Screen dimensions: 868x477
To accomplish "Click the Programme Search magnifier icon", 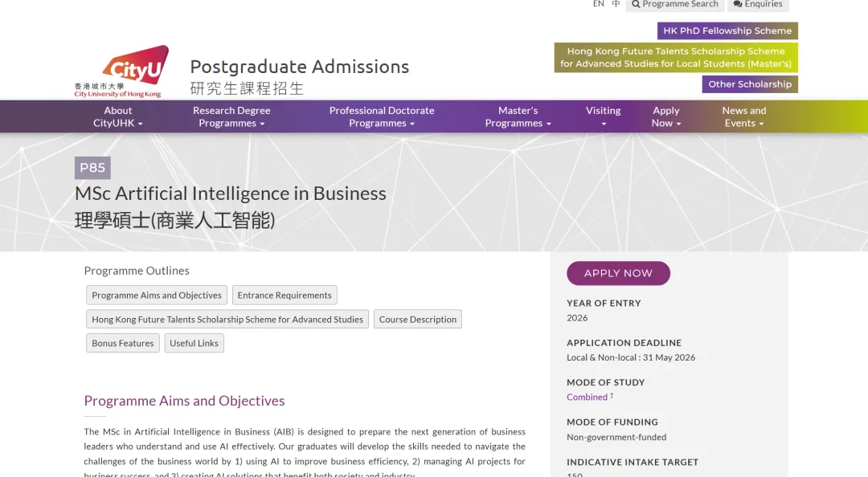I will pos(636,4).
